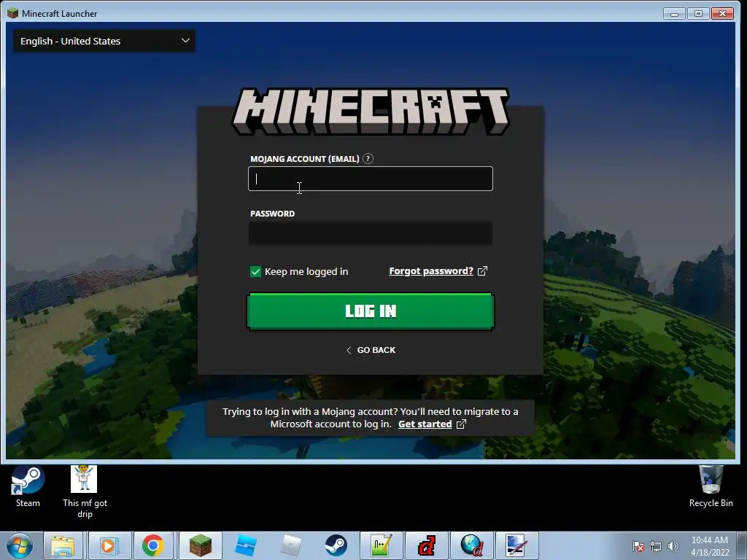Click the globe with 'd' taskbar icon

[x=472, y=545]
